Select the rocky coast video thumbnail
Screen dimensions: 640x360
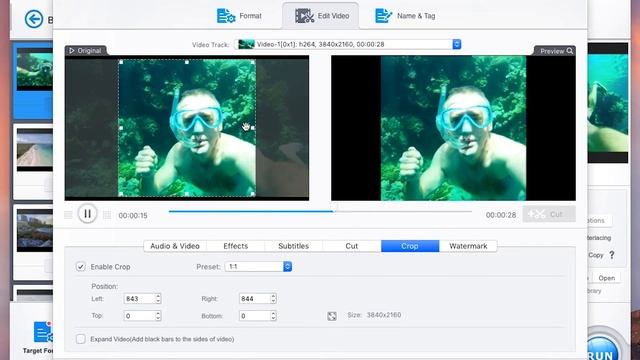pyautogui.click(x=35, y=230)
